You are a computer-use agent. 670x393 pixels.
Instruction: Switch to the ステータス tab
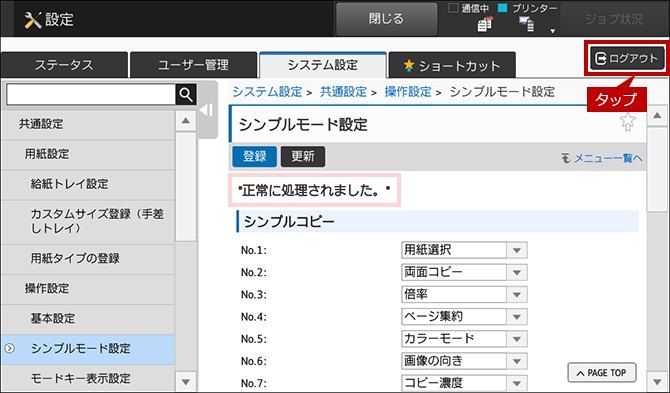[x=64, y=65]
